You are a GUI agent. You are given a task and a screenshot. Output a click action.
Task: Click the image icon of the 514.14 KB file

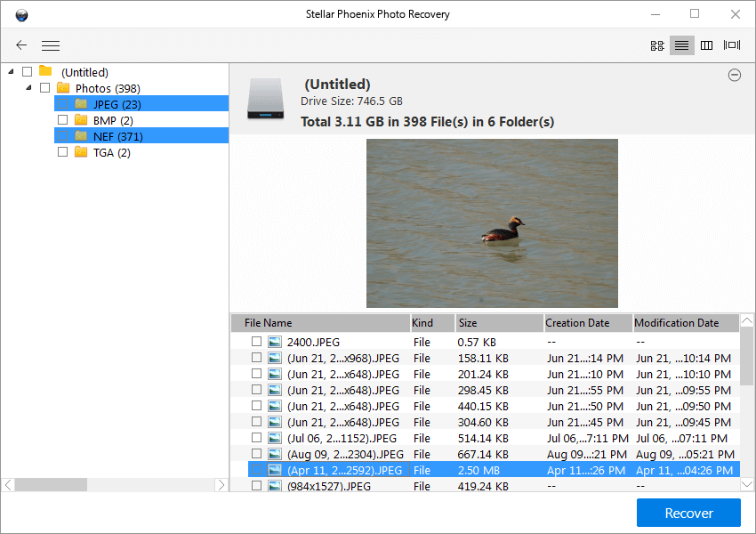coord(275,438)
